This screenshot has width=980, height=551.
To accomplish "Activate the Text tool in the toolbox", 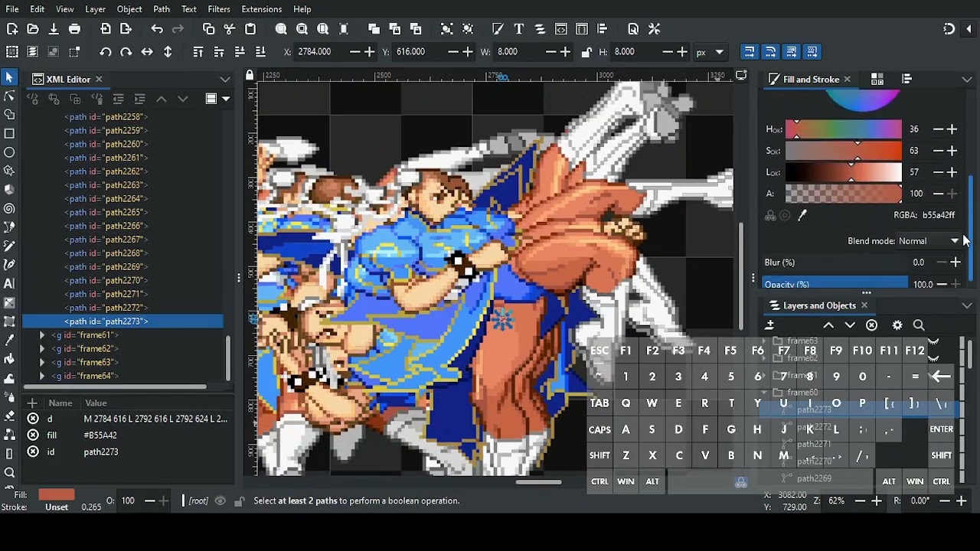I will pos(9,283).
